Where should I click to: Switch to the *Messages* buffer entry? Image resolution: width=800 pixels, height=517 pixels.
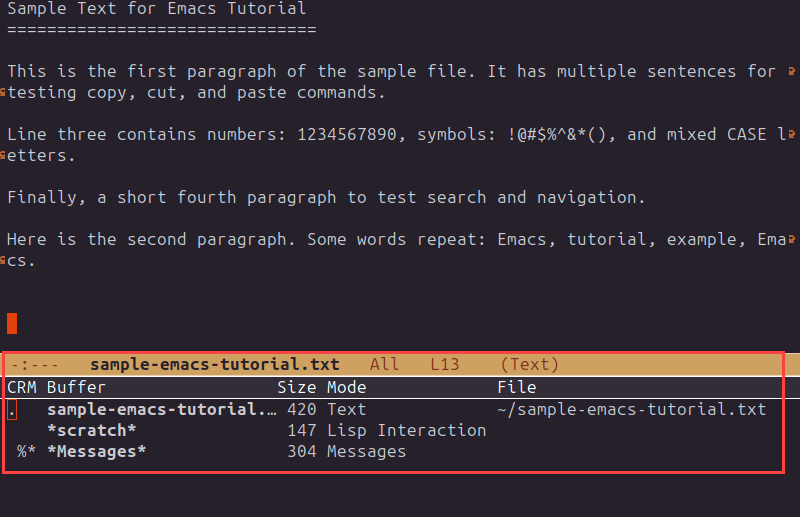click(x=96, y=452)
